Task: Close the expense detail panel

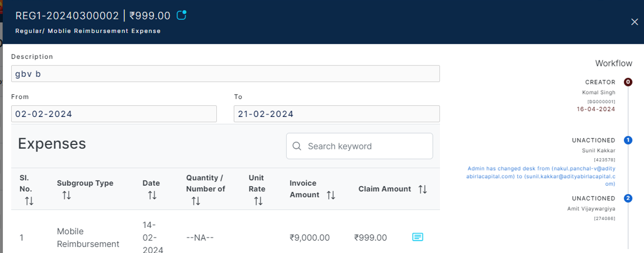Action: [x=635, y=22]
